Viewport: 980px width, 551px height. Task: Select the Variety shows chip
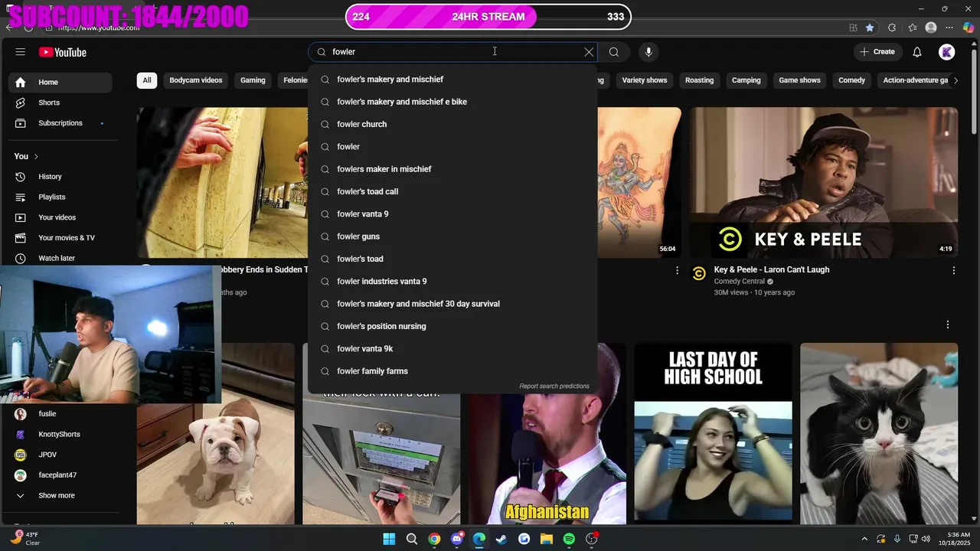[x=645, y=80]
